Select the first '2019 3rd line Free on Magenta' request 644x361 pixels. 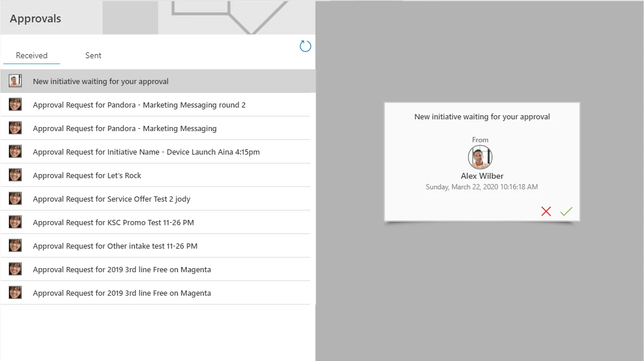pos(122,269)
